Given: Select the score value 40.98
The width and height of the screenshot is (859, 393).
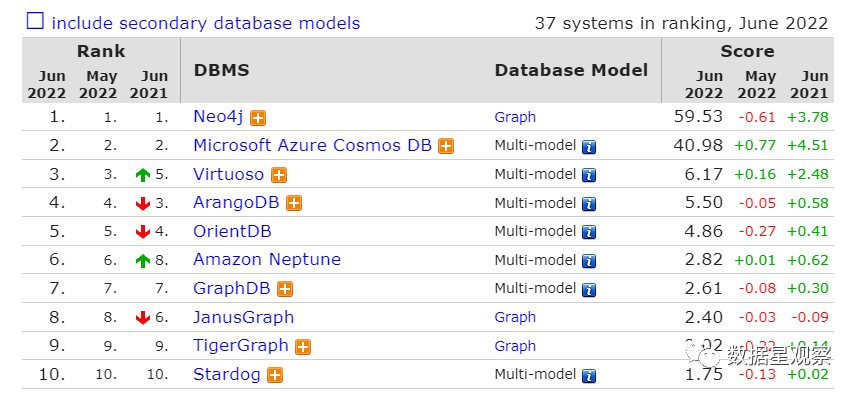Looking at the screenshot, I should (x=698, y=145).
